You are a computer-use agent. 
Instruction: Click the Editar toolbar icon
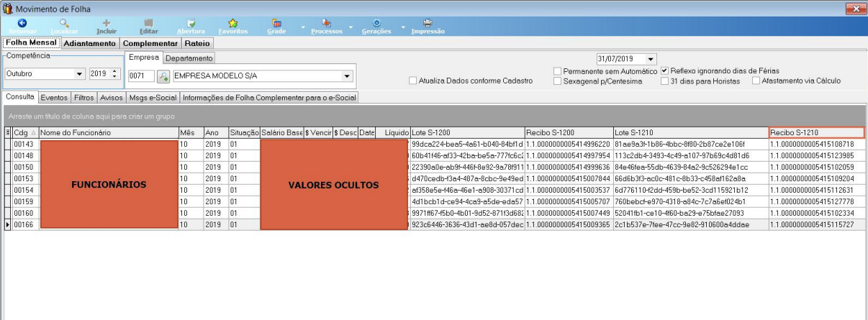148,23
